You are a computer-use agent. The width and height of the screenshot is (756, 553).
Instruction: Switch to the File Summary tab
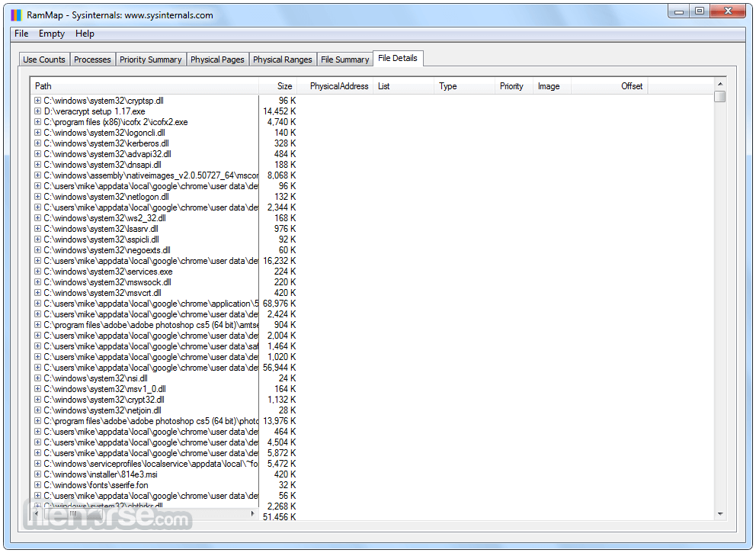[x=344, y=59]
